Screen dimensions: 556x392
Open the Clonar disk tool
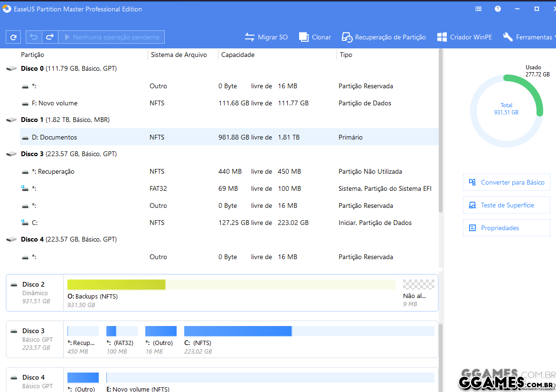point(315,37)
